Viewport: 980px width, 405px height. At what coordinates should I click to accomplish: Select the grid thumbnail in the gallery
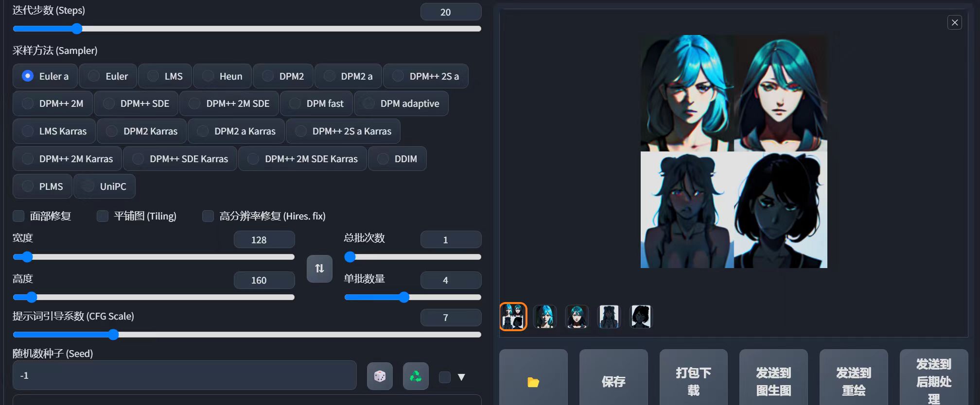pos(513,317)
